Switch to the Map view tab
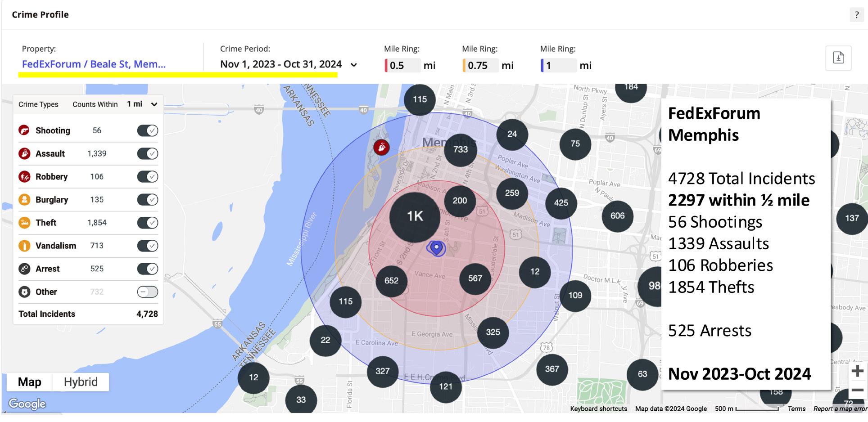Screen dimensions: 868x422 click(x=29, y=382)
